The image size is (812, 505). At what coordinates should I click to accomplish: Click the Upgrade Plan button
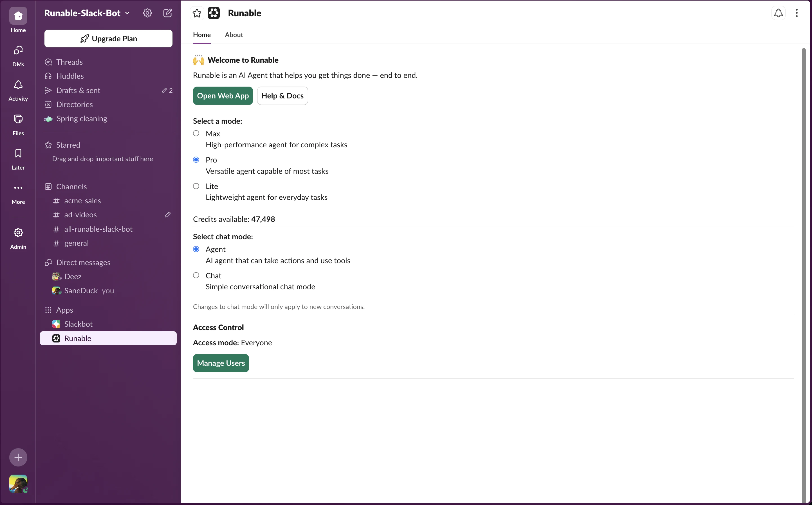coord(108,39)
